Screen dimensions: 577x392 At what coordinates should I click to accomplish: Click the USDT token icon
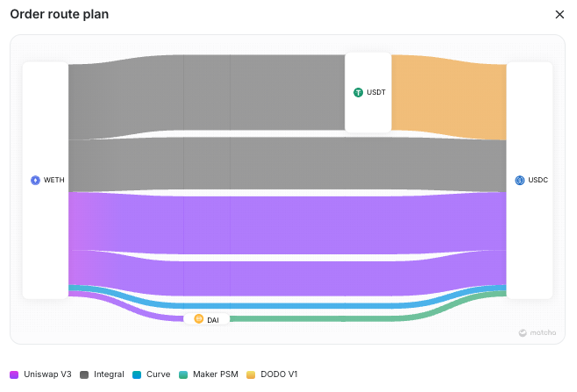[x=358, y=92]
